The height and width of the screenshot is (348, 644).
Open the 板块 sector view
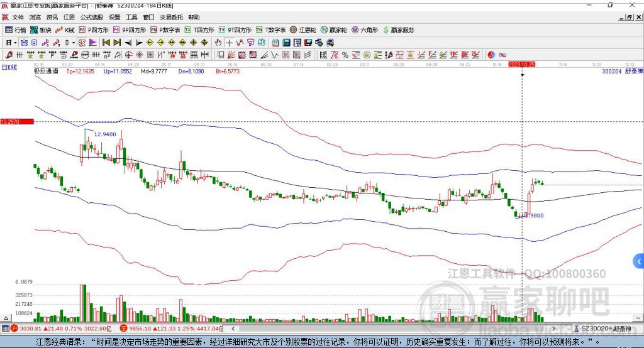(41, 30)
